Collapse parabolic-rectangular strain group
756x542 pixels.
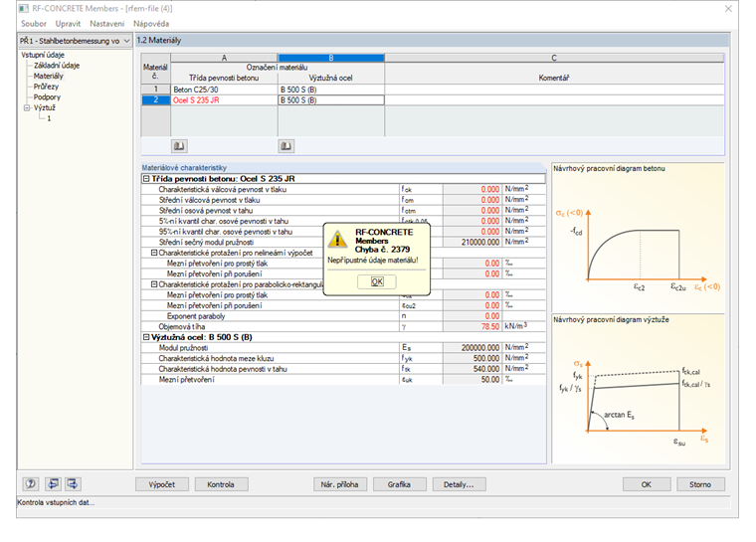click(x=154, y=284)
